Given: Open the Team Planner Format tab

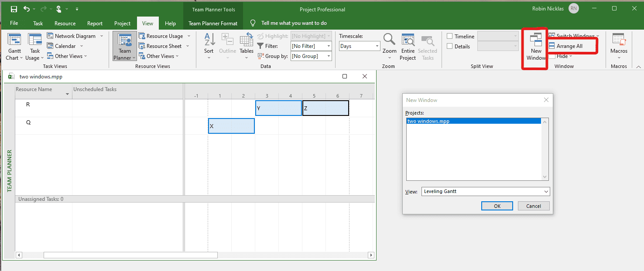Looking at the screenshot, I should point(213,23).
